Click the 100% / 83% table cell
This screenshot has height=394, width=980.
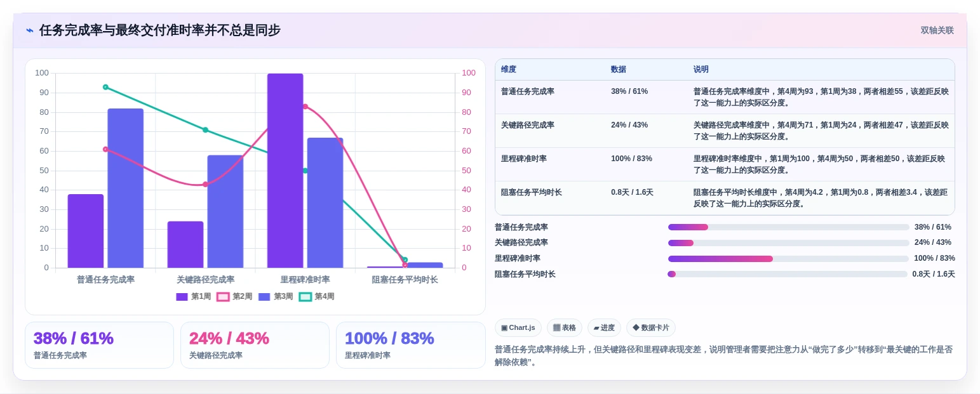pyautogui.click(x=631, y=159)
